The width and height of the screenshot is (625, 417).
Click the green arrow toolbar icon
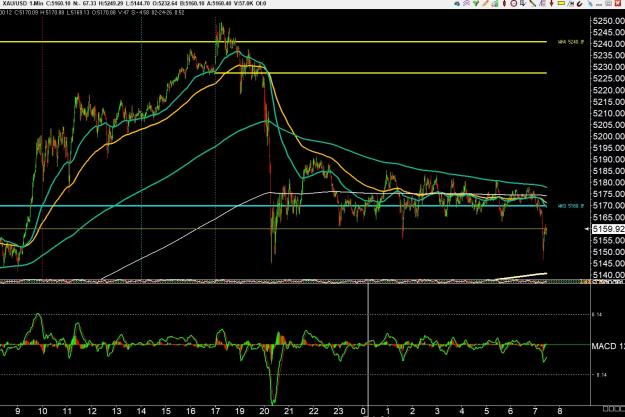point(476,3)
